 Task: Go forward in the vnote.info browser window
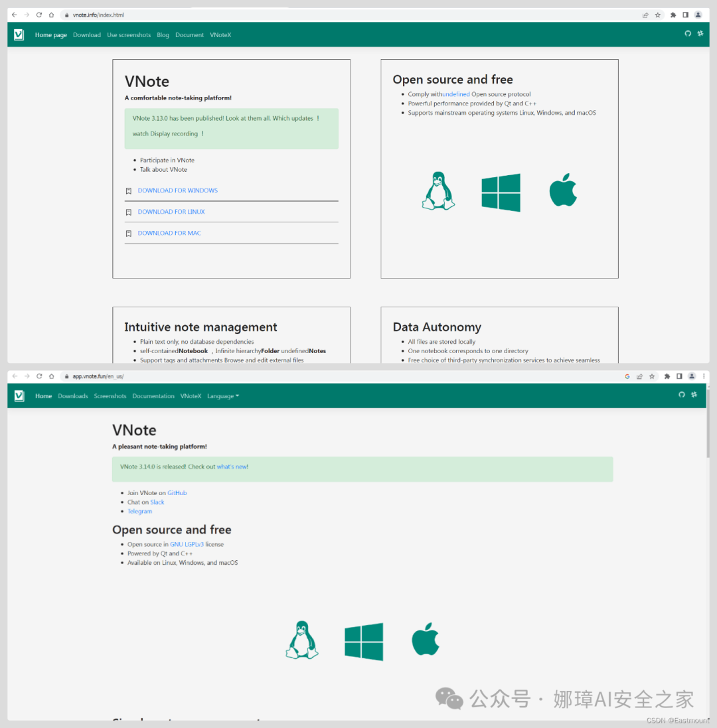pyautogui.click(x=27, y=15)
